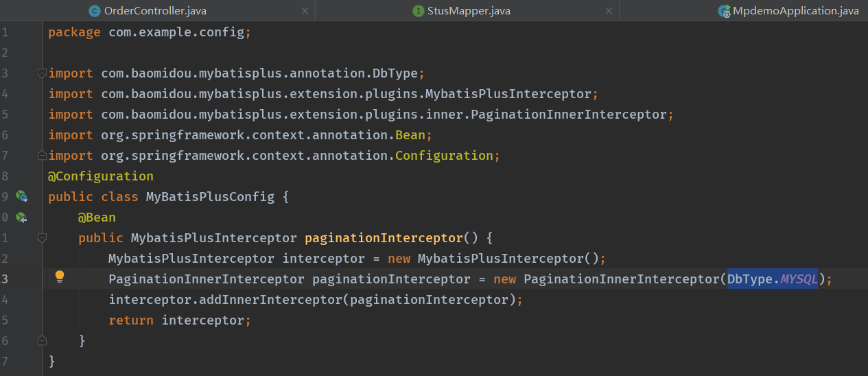
Task: Click the OrderController.java class file icon
Action: pyautogui.click(x=95, y=11)
